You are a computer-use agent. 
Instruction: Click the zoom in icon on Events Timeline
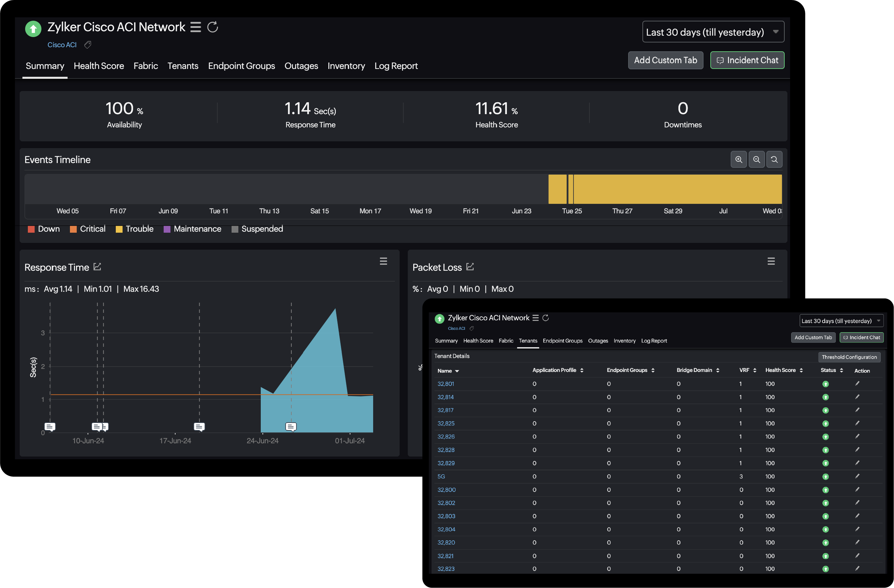click(739, 159)
